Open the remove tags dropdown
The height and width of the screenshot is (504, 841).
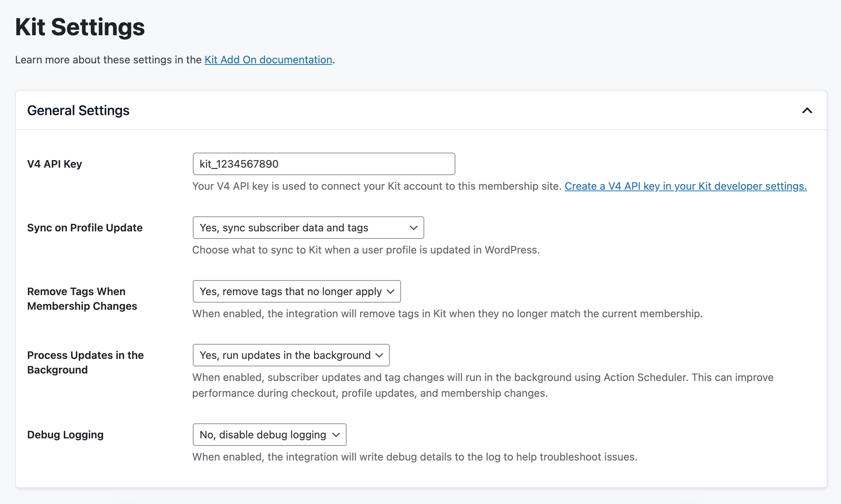pyautogui.click(x=296, y=291)
